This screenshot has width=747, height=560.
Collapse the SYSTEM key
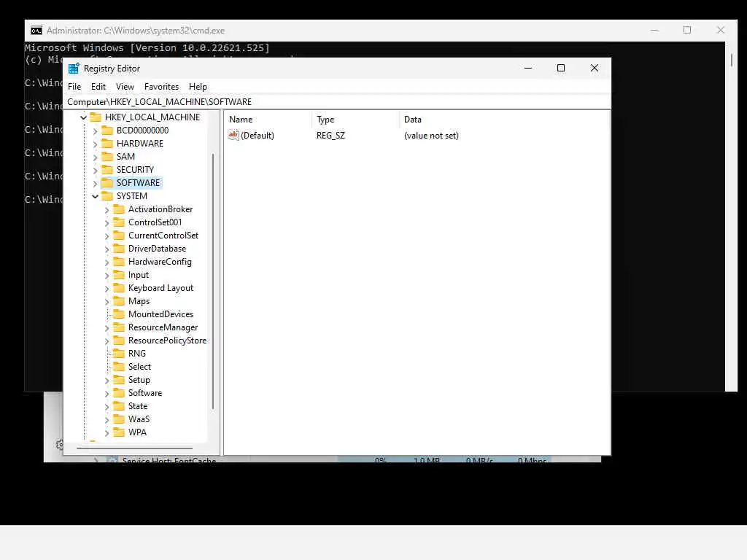tap(95, 196)
